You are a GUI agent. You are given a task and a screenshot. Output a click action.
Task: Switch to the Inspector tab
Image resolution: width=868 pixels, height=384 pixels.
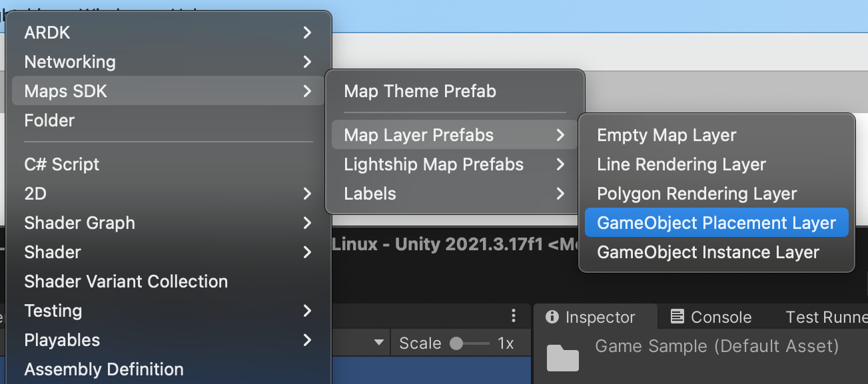pyautogui.click(x=596, y=317)
